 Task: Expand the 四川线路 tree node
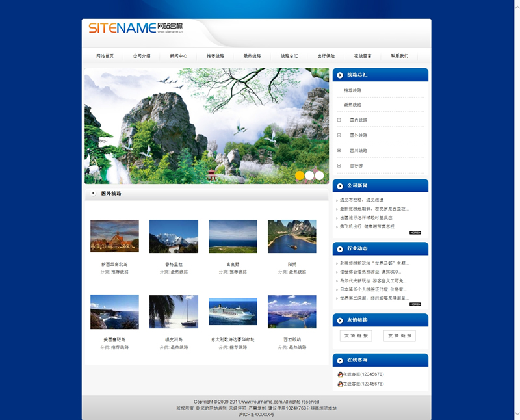(339, 150)
